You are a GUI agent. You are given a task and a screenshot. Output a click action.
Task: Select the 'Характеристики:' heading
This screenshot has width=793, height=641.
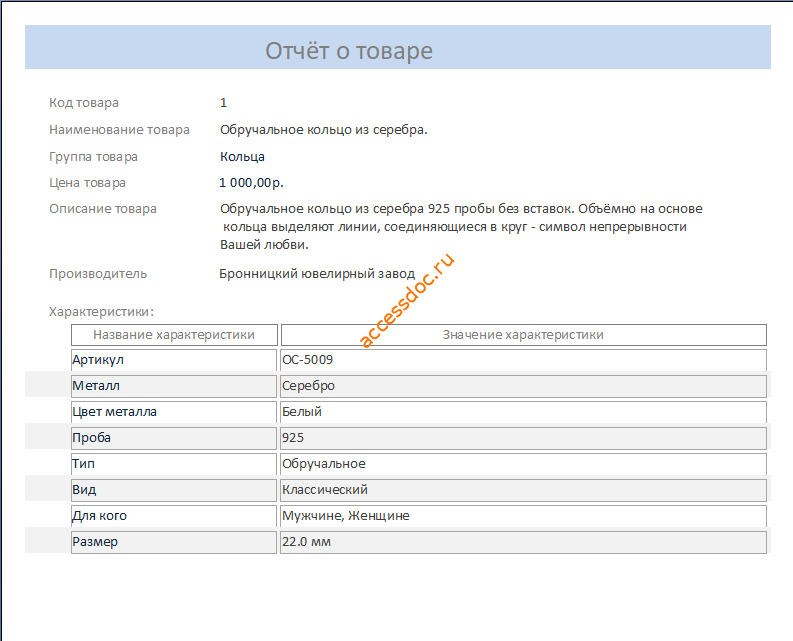coord(101,312)
